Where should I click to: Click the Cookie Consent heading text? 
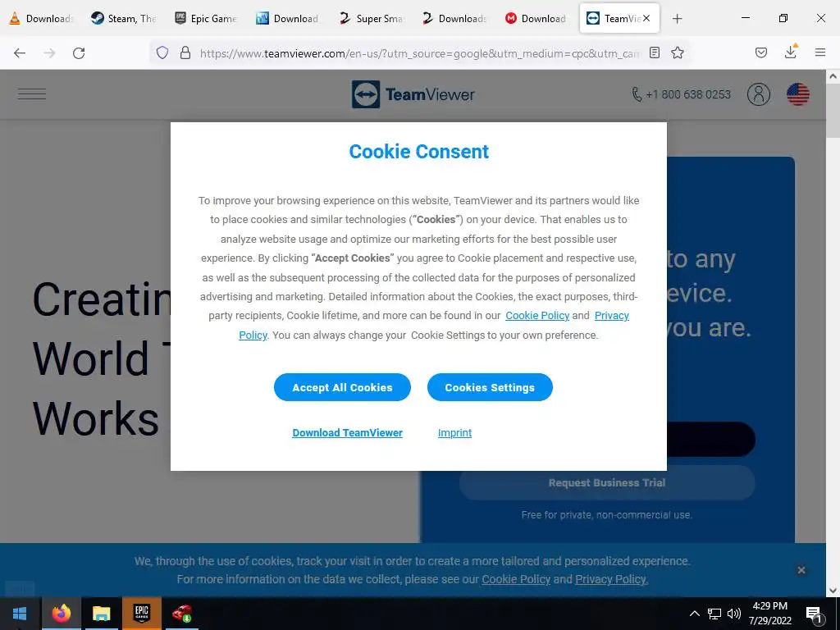coord(419,152)
